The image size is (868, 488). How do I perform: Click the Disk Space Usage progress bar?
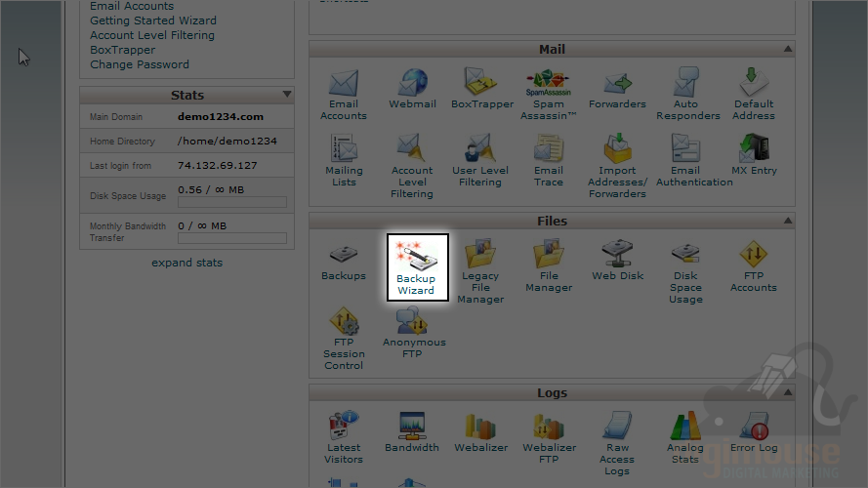pos(232,202)
